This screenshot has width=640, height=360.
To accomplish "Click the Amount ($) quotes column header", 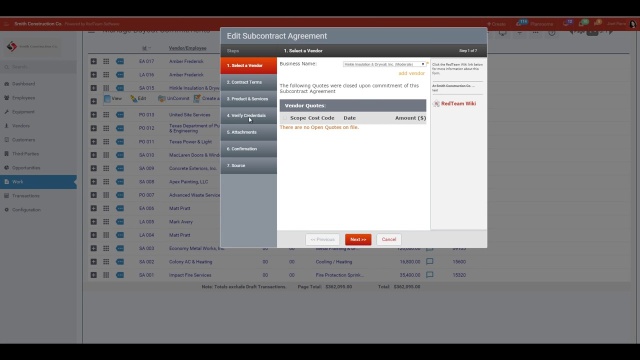I will 410,118.
